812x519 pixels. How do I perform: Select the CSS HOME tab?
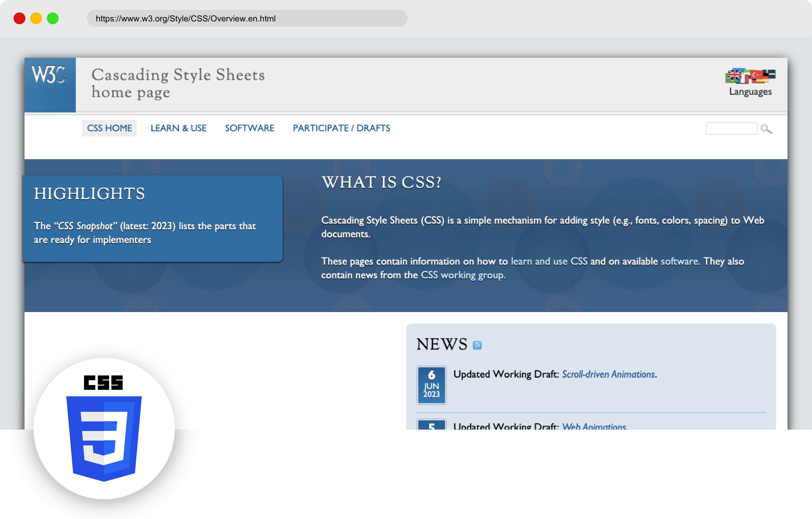(109, 128)
